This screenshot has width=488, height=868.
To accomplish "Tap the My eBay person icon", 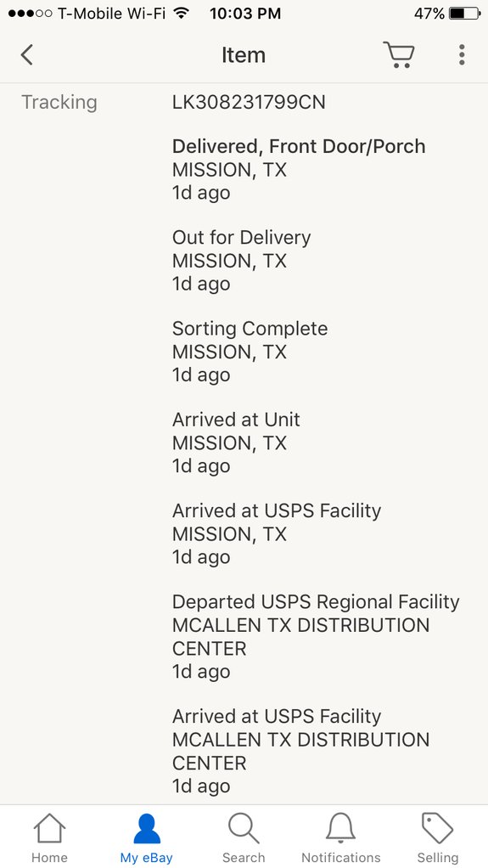I will coord(147,829).
